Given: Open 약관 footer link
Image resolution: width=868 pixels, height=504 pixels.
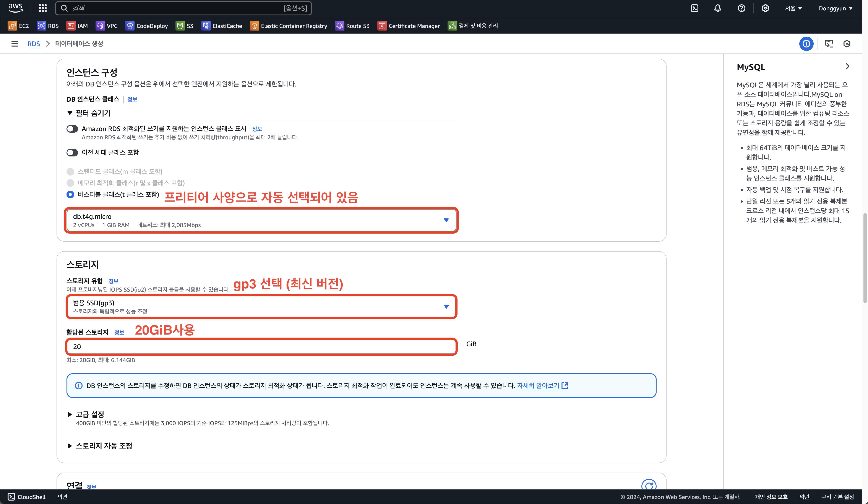Looking at the screenshot, I should (804, 497).
